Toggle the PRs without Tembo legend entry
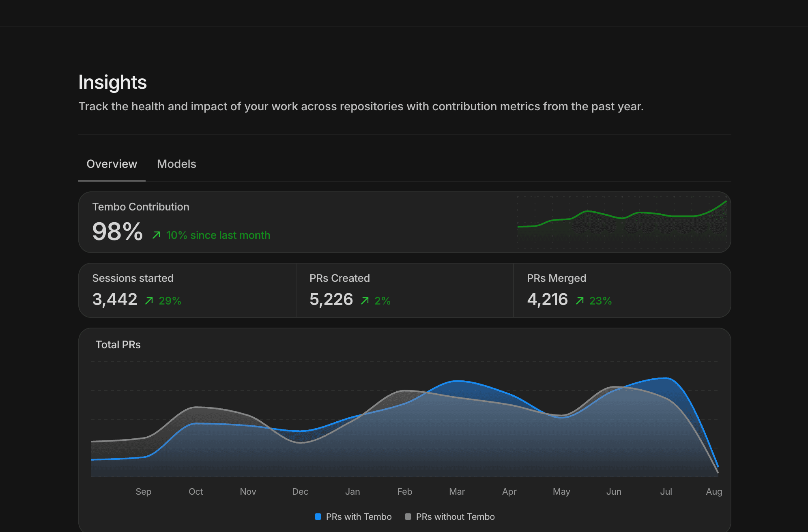The image size is (808, 532). 450,517
